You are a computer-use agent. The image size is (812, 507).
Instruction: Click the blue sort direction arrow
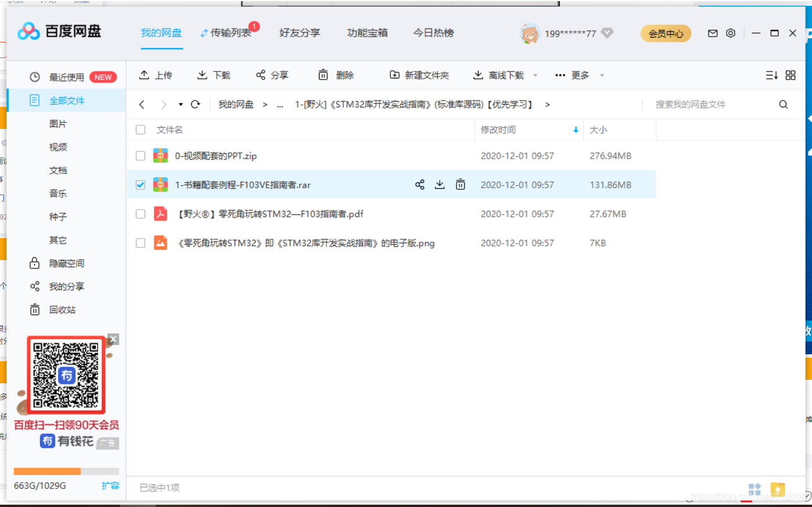pos(576,130)
